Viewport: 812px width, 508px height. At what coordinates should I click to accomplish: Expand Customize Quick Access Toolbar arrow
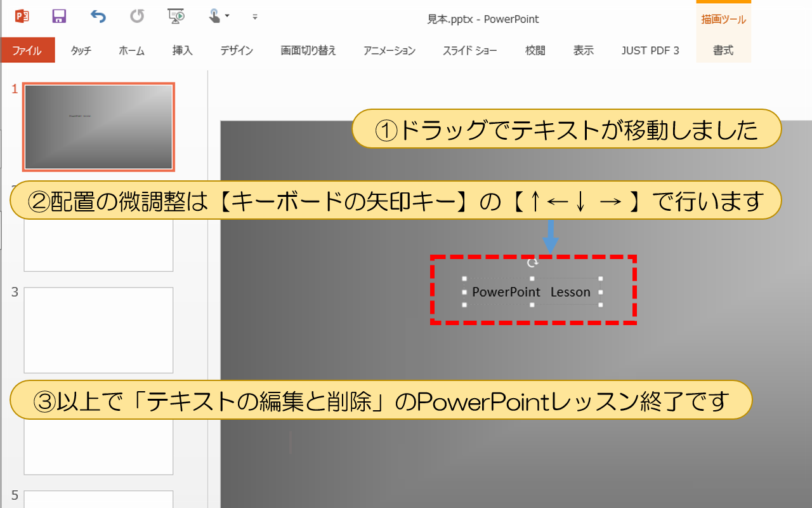tap(255, 17)
